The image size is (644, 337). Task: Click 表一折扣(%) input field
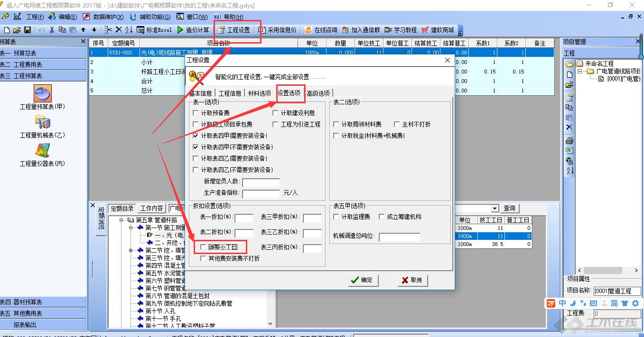(x=244, y=218)
